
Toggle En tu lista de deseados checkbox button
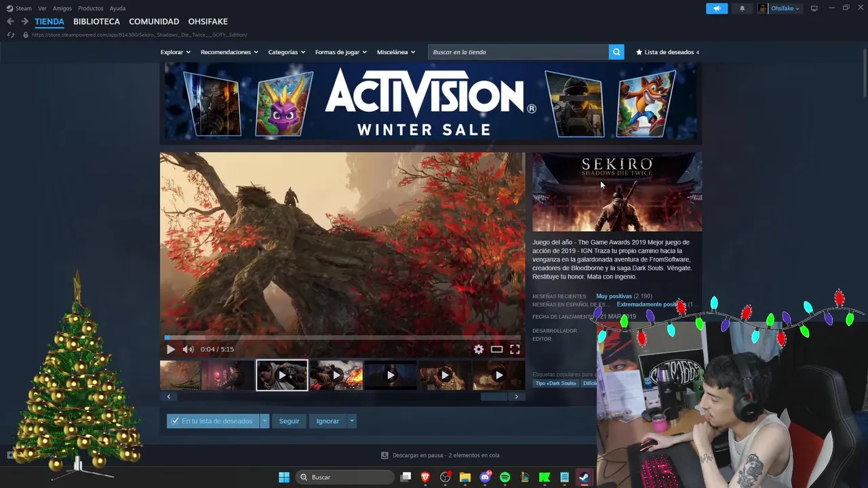(213, 421)
